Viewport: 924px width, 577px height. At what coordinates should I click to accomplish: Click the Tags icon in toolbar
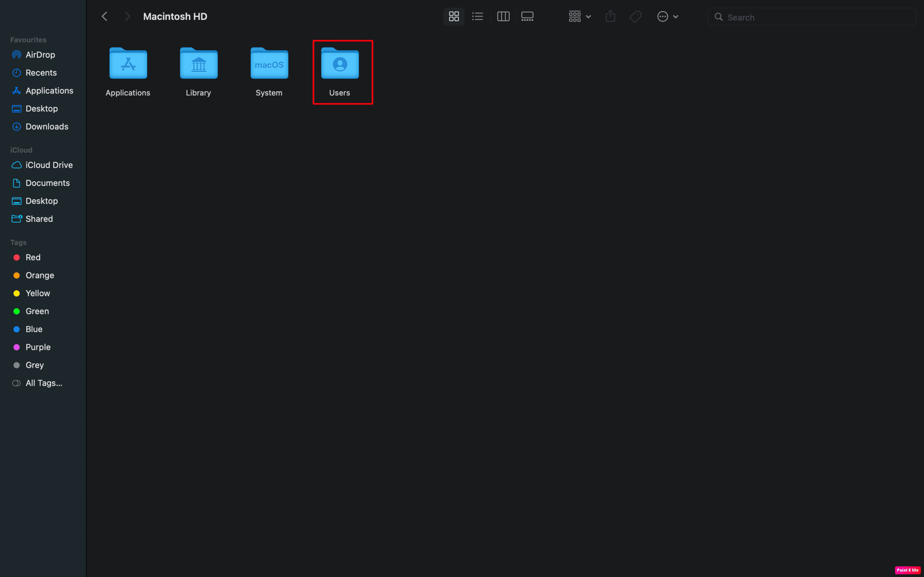[x=636, y=16]
